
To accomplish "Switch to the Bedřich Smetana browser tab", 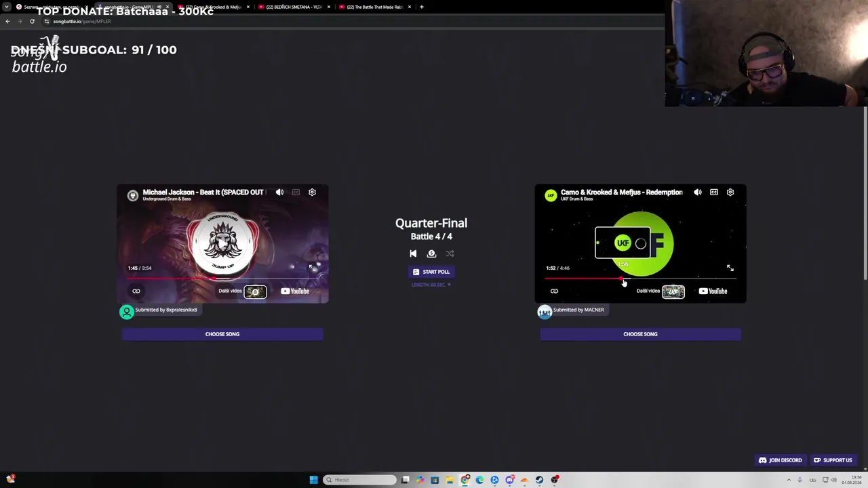I will coord(294,7).
